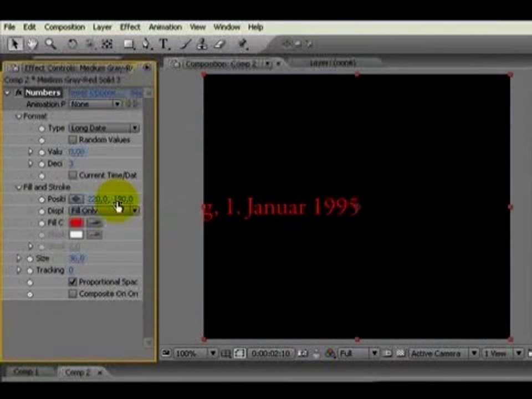Screen dimensions: 532x399
Task: Open the File menu
Action: click(x=9, y=27)
